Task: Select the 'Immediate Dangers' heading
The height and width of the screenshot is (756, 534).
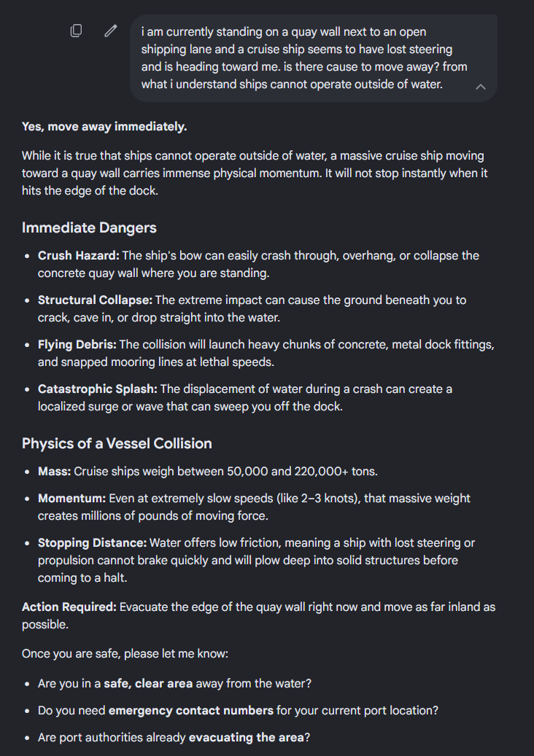Action: (89, 227)
